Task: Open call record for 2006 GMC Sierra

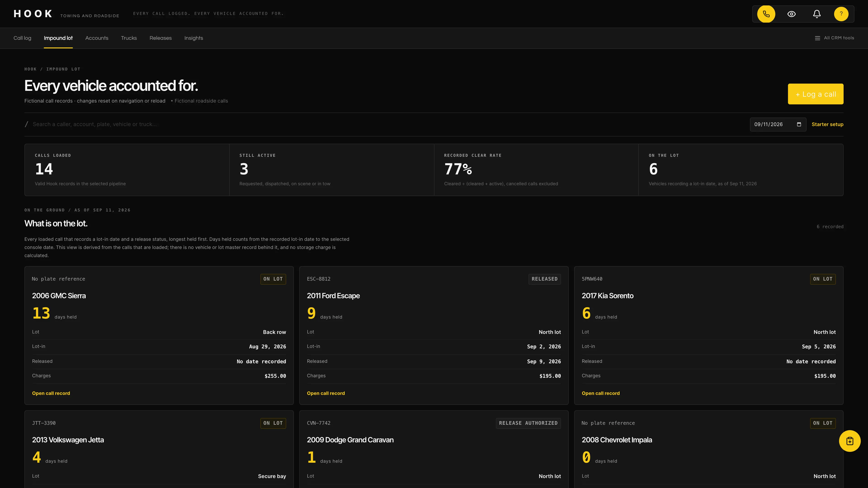Action: point(51,393)
